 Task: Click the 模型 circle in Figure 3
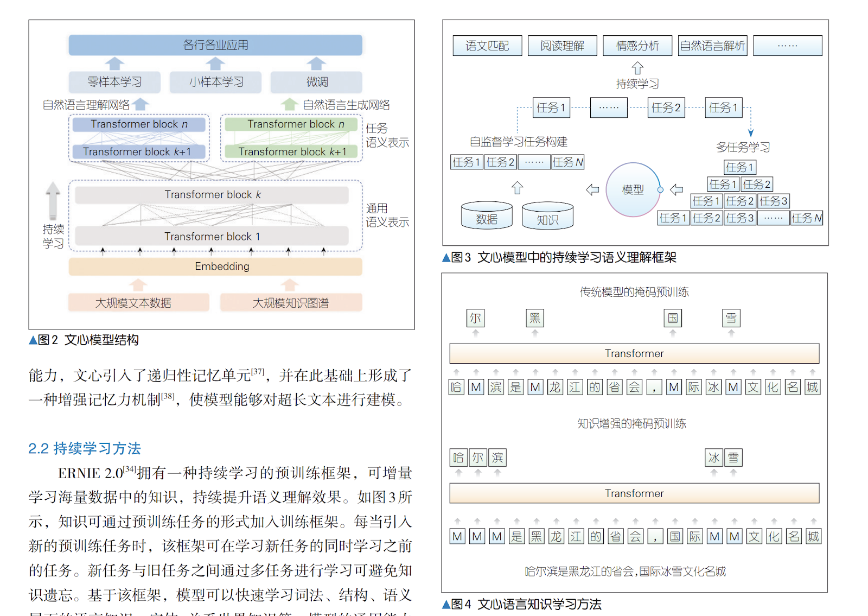pos(633,190)
